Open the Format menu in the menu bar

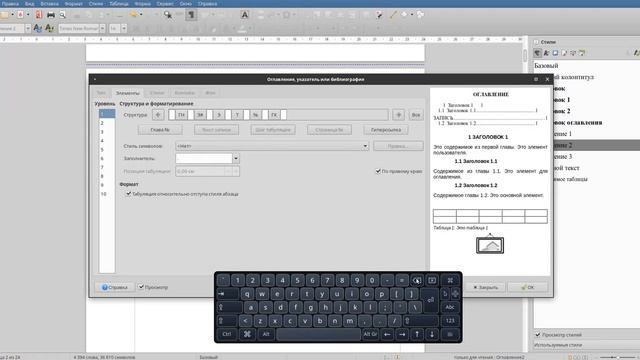73,4
